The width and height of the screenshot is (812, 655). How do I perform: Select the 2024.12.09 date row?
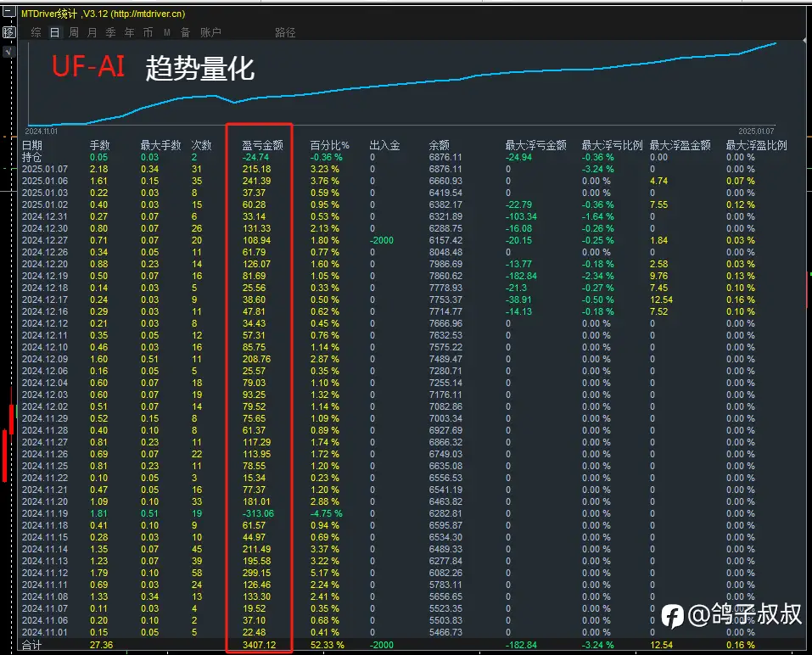tap(44, 359)
